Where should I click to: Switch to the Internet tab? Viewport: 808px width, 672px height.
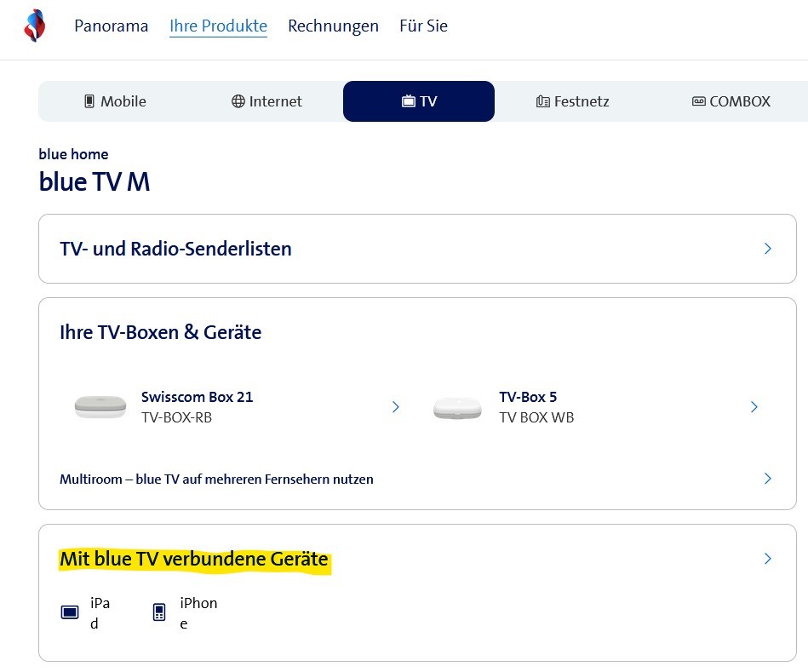(266, 101)
